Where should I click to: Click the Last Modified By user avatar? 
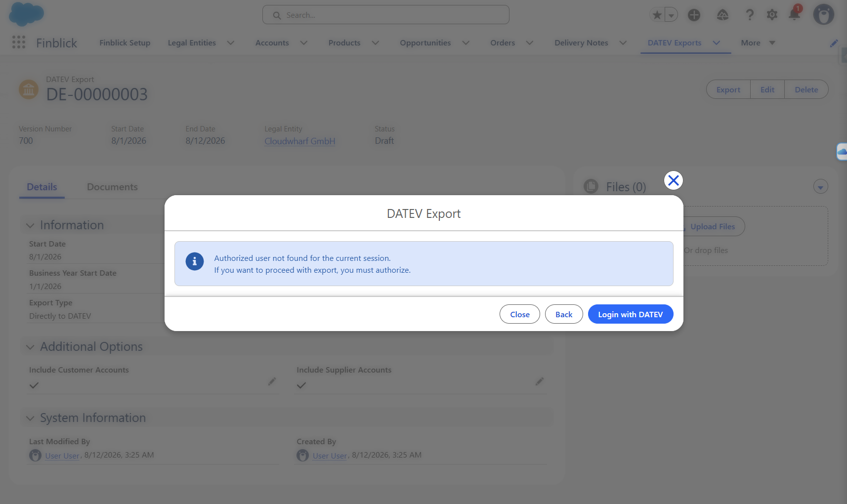coord(35,455)
